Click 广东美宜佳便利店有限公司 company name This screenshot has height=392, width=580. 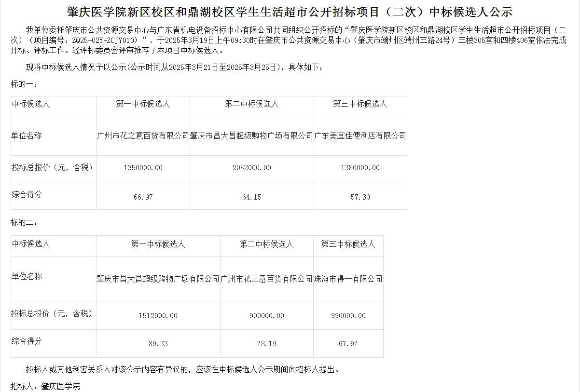coord(360,136)
